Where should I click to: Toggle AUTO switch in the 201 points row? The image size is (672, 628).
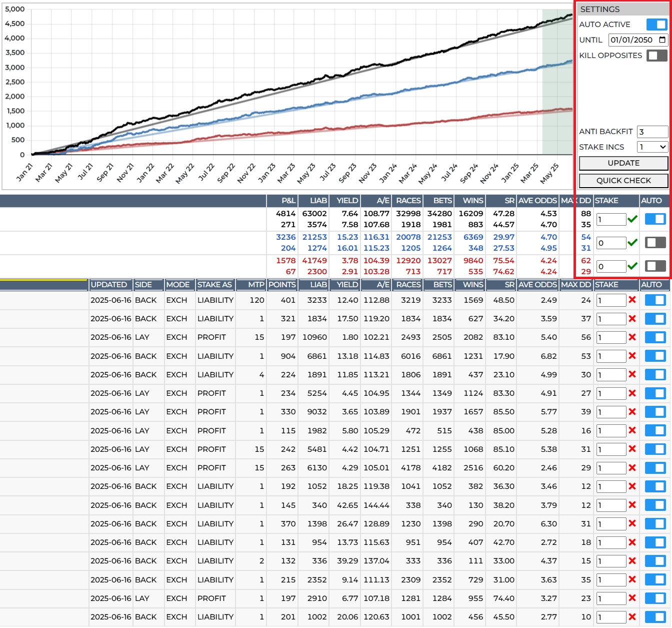(x=655, y=617)
